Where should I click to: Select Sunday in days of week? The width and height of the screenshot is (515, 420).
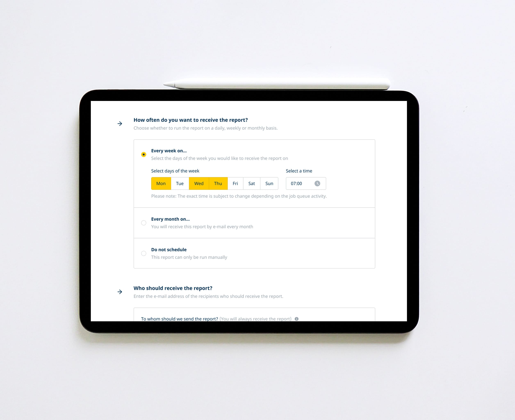point(269,183)
